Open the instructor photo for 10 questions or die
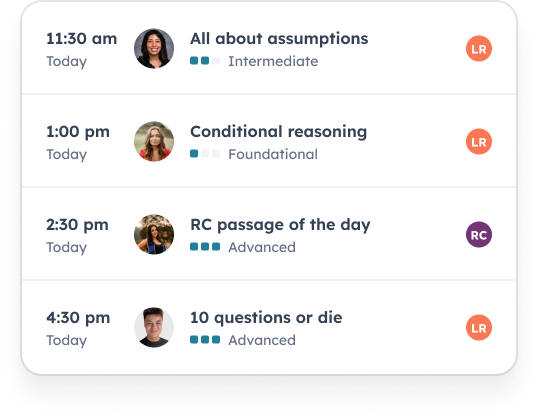Image resolution: width=538 pixels, height=416 pixels. [x=154, y=327]
